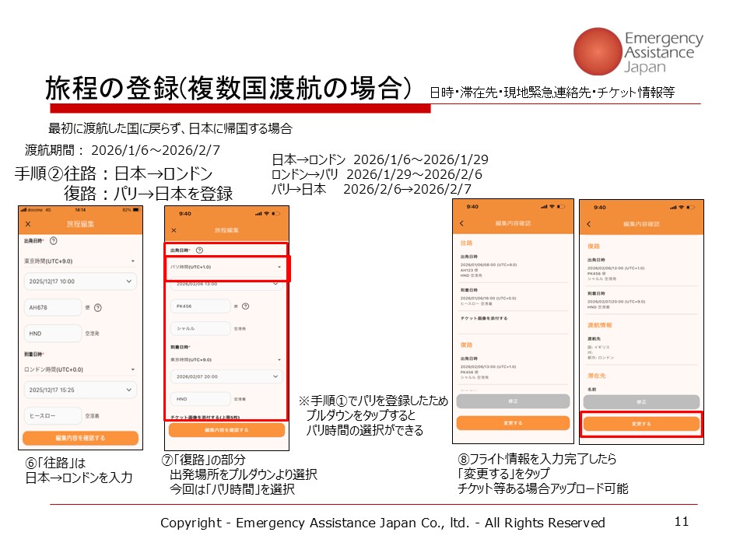The width and height of the screenshot is (747, 560).
Task: Open the 2025/12/17 15:25 arrival date picker
Action: 79,389
